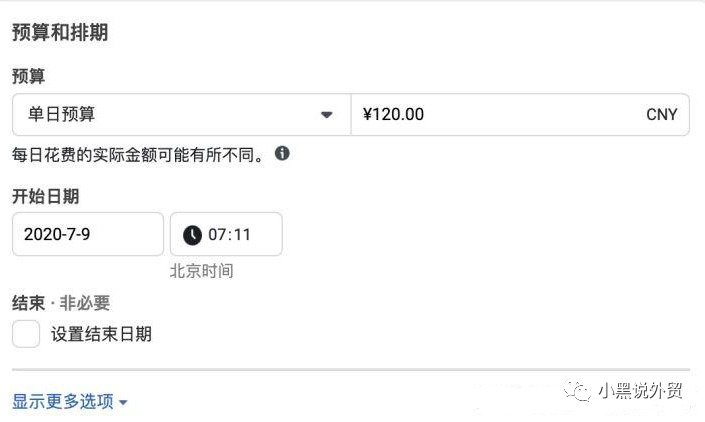This screenshot has width=705, height=422.
Task: Click the clock icon in the time field
Action: point(192,235)
